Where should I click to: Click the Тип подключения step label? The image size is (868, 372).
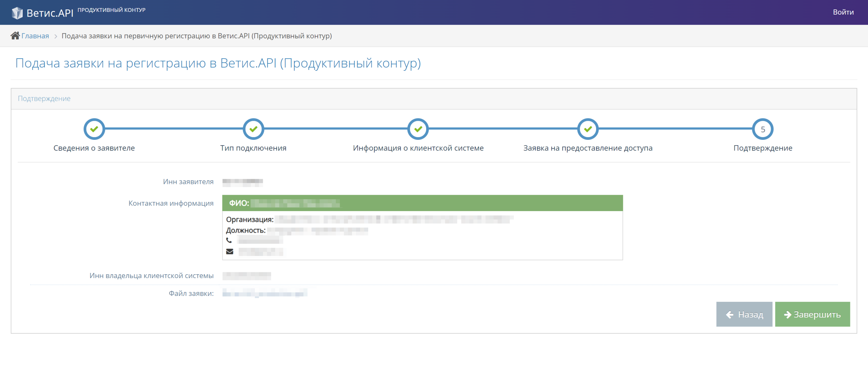point(253,148)
